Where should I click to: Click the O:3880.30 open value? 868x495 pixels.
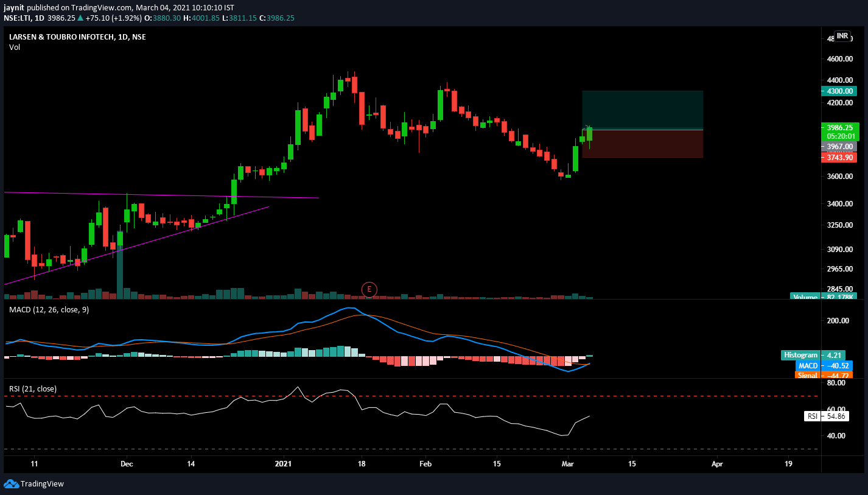coord(162,18)
